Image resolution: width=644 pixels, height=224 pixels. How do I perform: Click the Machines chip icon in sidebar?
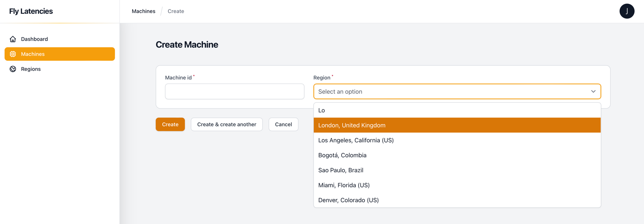[13, 54]
